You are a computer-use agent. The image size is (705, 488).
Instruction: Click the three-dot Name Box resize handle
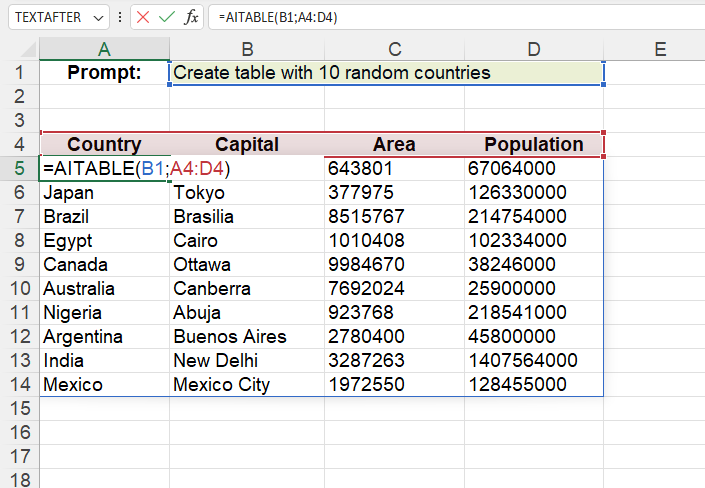click(121, 18)
